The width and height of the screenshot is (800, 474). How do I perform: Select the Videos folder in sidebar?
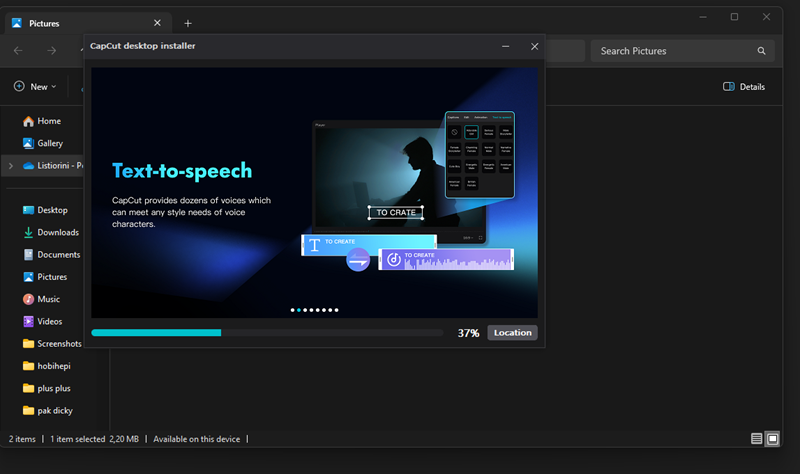tap(50, 321)
